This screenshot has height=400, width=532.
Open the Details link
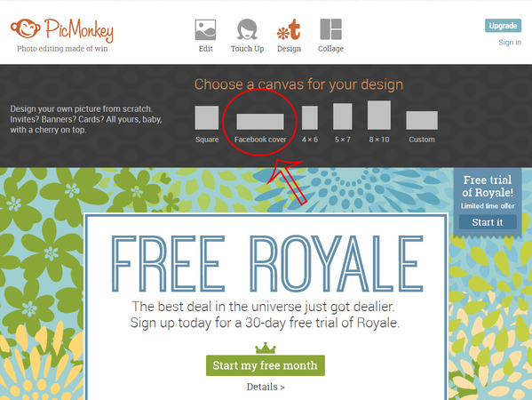[266, 387]
